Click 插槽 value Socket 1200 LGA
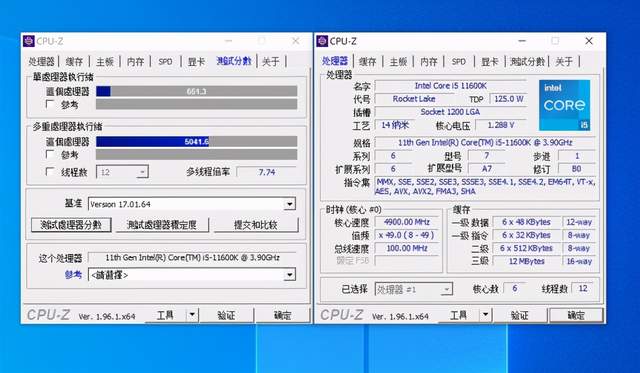Screen dimensions: 640x373 (451, 112)
